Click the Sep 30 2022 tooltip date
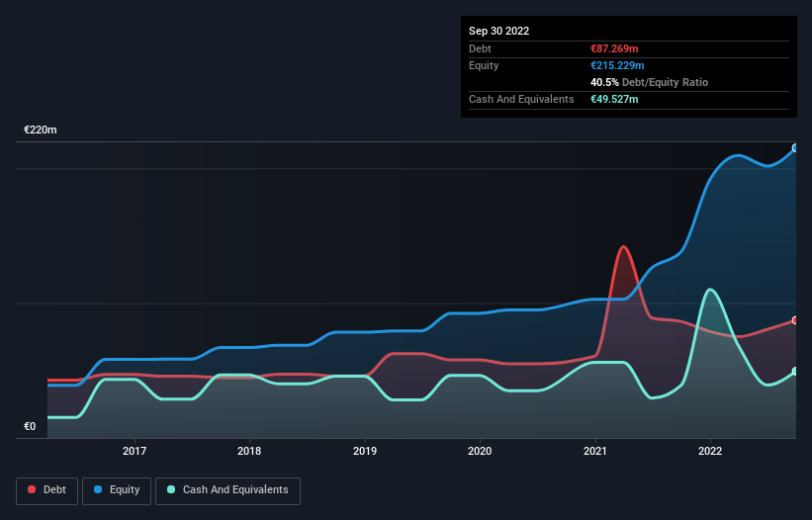This screenshot has width=812, height=520. [x=498, y=31]
